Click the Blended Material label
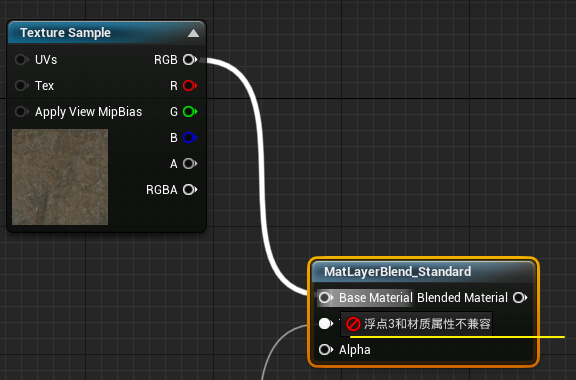576x380 pixels. coord(462,297)
